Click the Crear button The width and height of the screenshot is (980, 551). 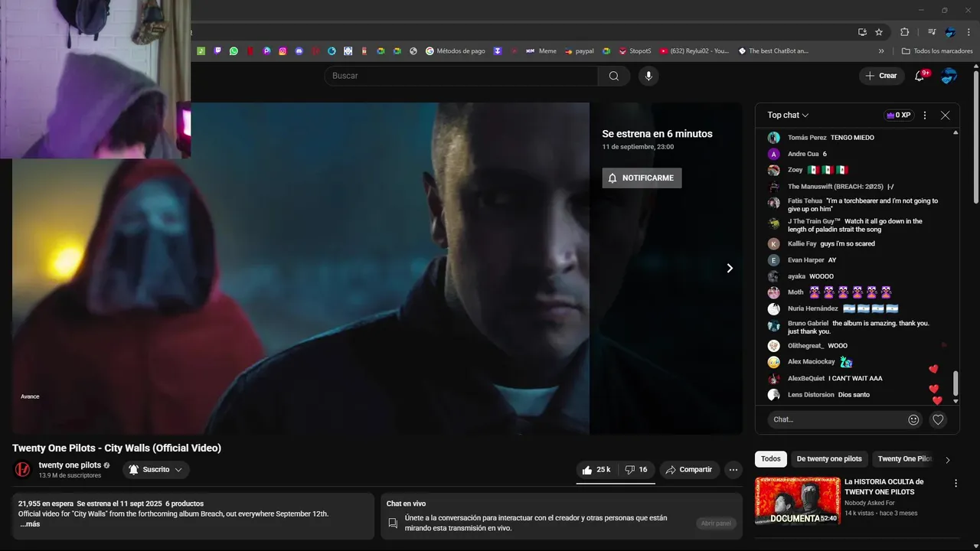pos(881,76)
